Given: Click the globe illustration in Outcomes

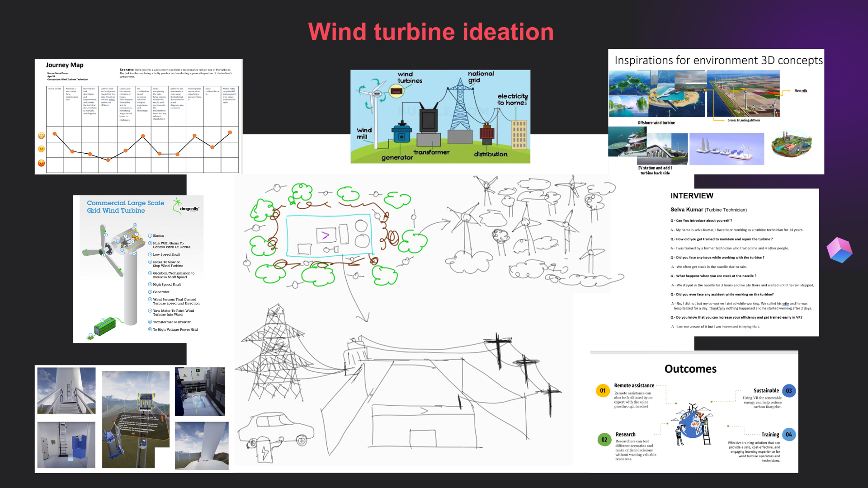Looking at the screenshot, I should click(693, 425).
